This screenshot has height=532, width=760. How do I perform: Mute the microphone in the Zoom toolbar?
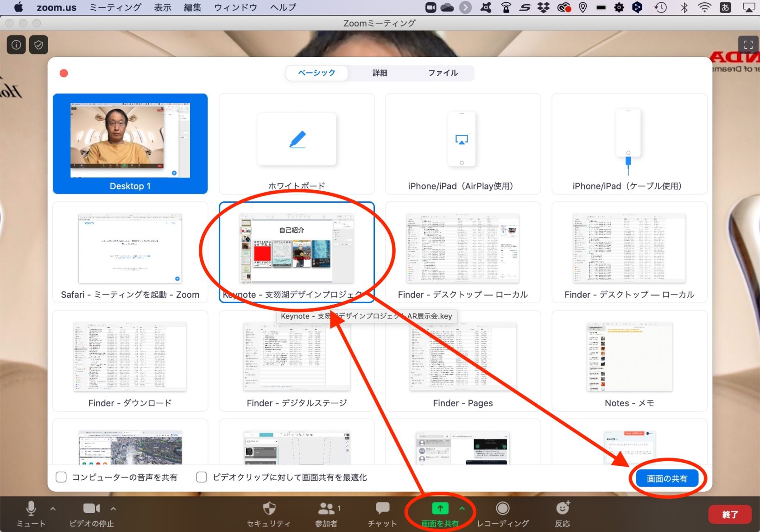tap(31, 508)
